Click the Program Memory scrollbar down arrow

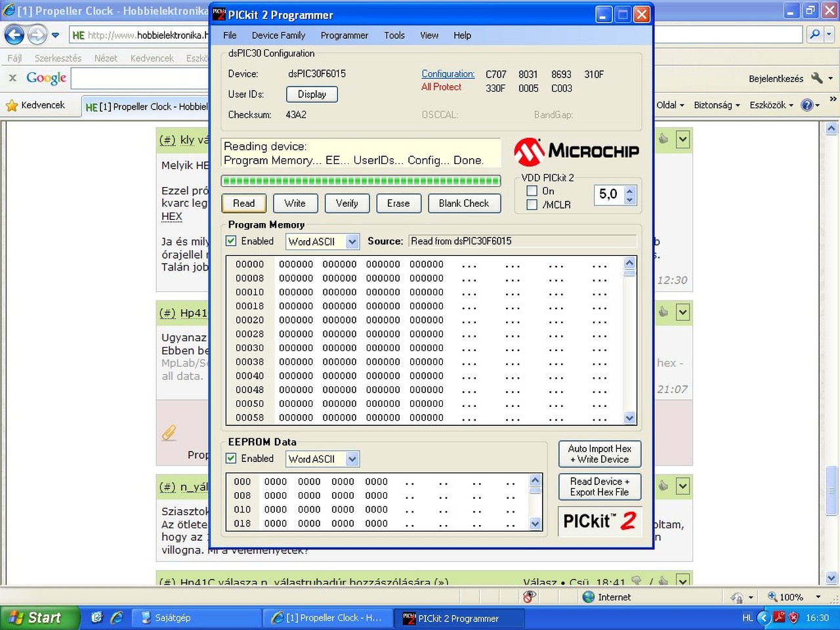(x=630, y=418)
